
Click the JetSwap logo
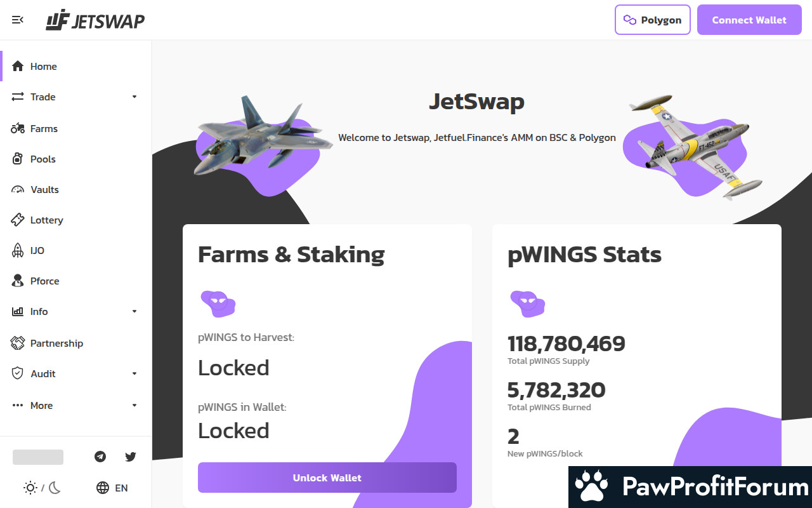click(x=95, y=20)
